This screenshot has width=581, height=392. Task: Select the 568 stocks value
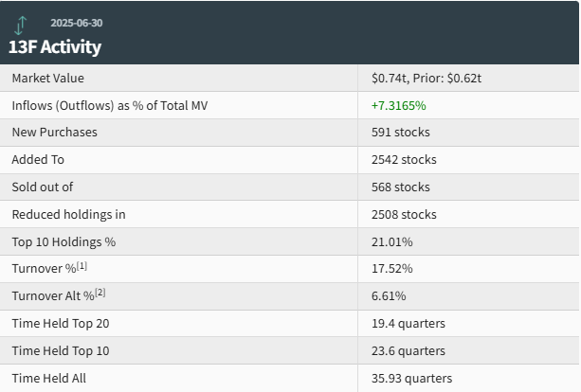[x=400, y=187]
